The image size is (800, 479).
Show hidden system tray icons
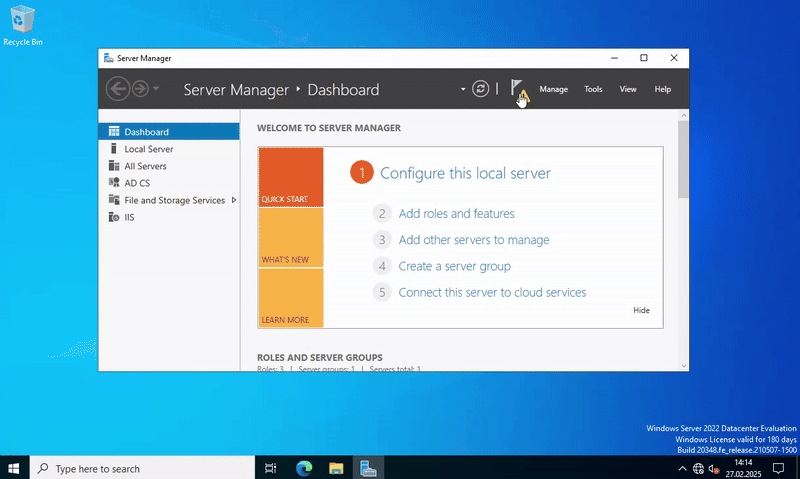coord(682,468)
